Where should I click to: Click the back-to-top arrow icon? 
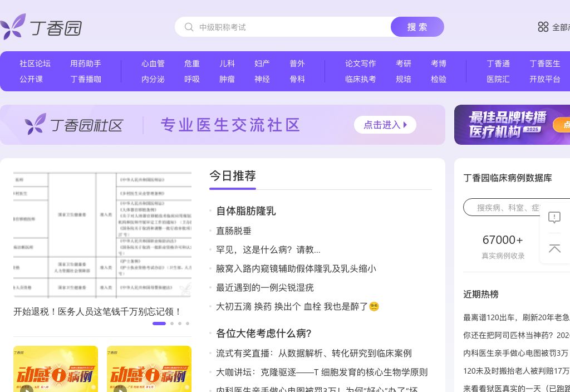point(554,249)
